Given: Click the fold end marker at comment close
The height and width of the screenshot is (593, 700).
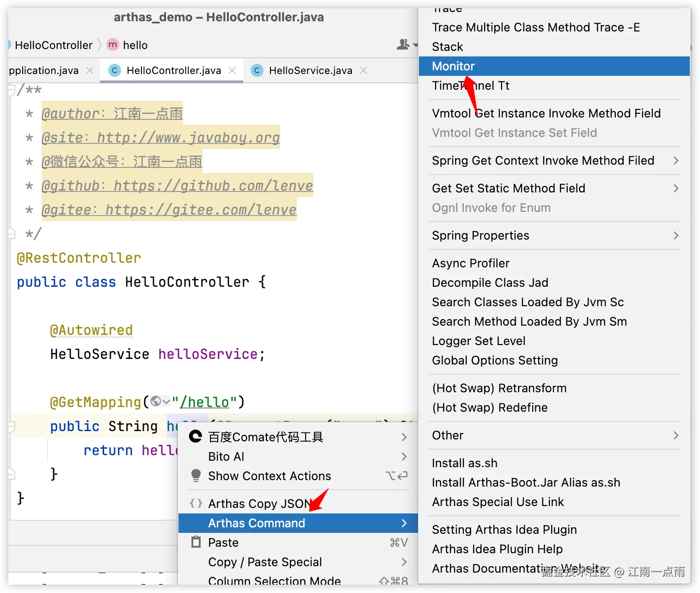Looking at the screenshot, I should coord(12,233).
